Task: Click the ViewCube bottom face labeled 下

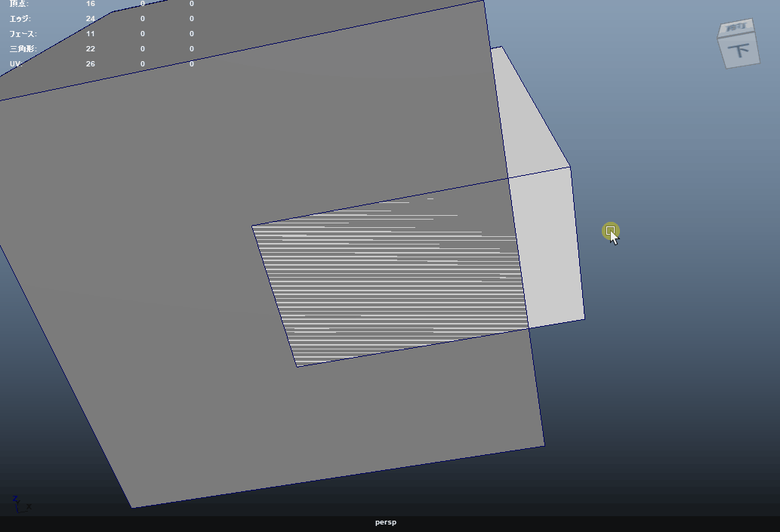Action: click(739, 52)
